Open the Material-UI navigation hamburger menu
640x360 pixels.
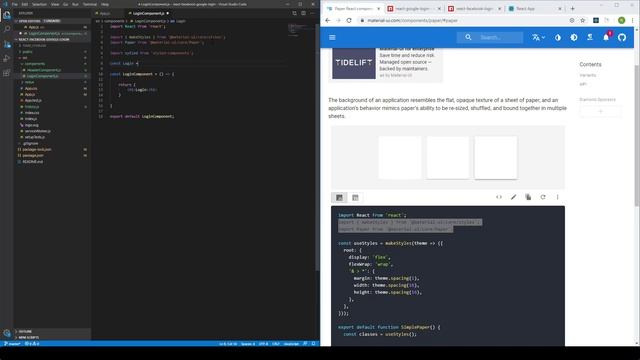332,37
